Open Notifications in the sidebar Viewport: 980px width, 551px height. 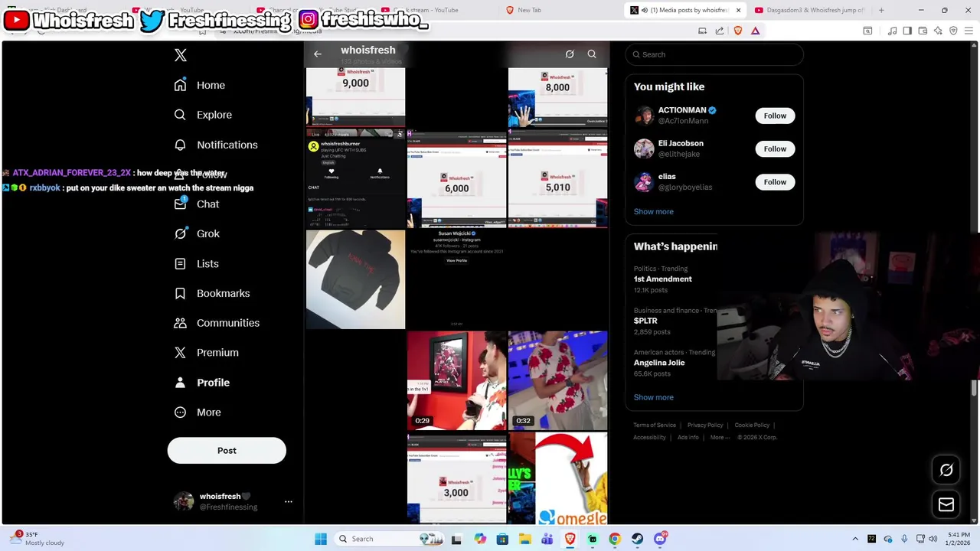(x=216, y=145)
